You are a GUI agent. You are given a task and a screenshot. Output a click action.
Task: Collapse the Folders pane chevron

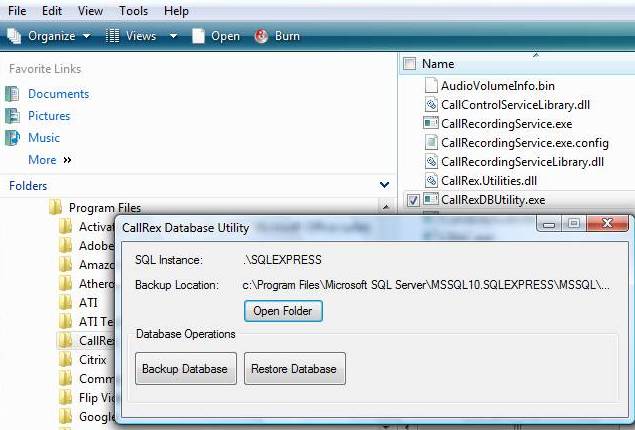[384, 185]
